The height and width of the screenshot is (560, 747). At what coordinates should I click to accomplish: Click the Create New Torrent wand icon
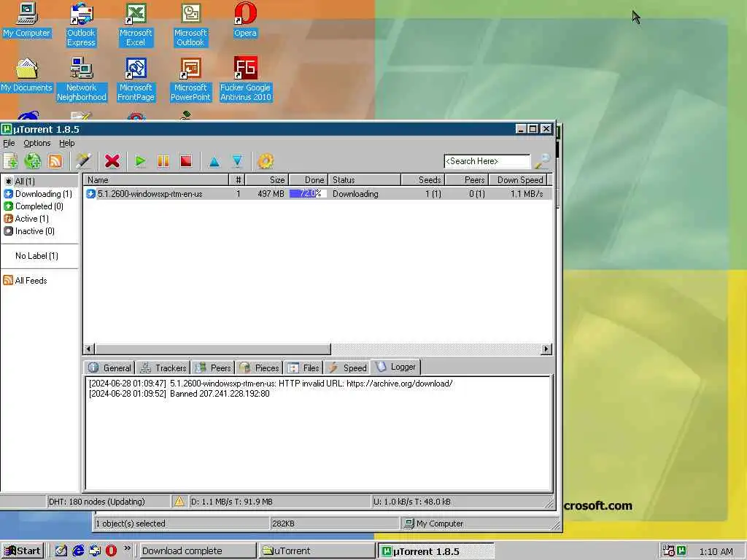pos(83,161)
